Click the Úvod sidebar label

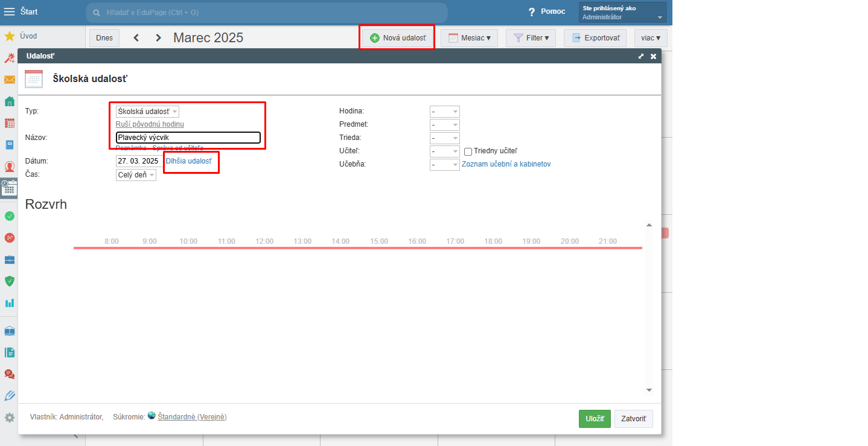(28, 36)
